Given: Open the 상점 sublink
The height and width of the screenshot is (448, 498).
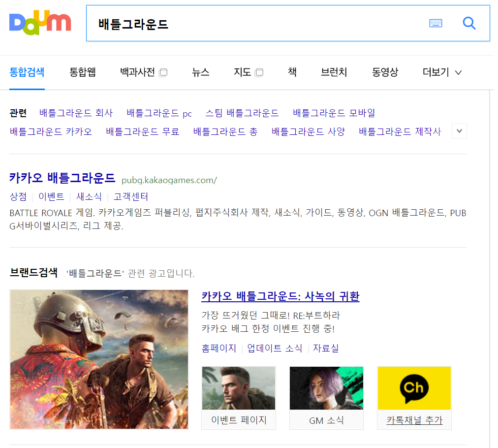Looking at the screenshot, I should point(18,196).
